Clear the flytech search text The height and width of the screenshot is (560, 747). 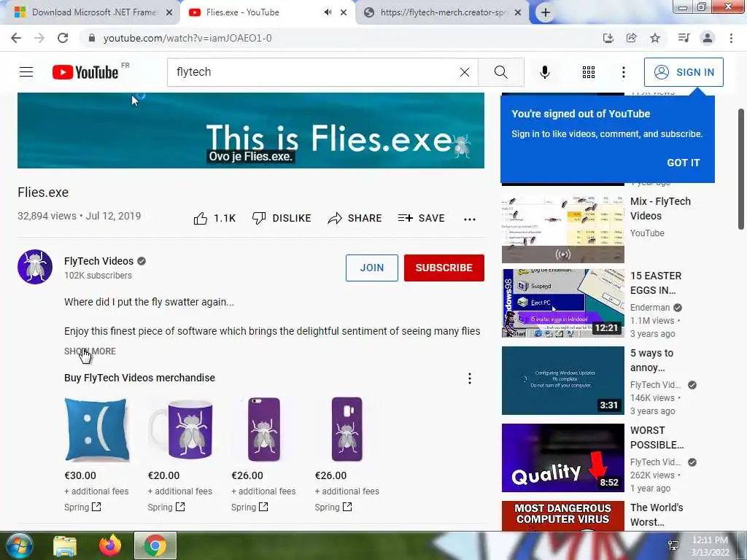pos(465,72)
